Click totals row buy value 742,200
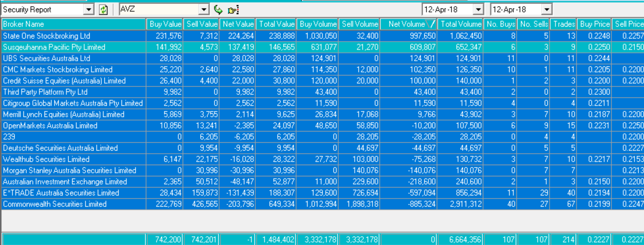The image size is (644, 245). [168, 239]
